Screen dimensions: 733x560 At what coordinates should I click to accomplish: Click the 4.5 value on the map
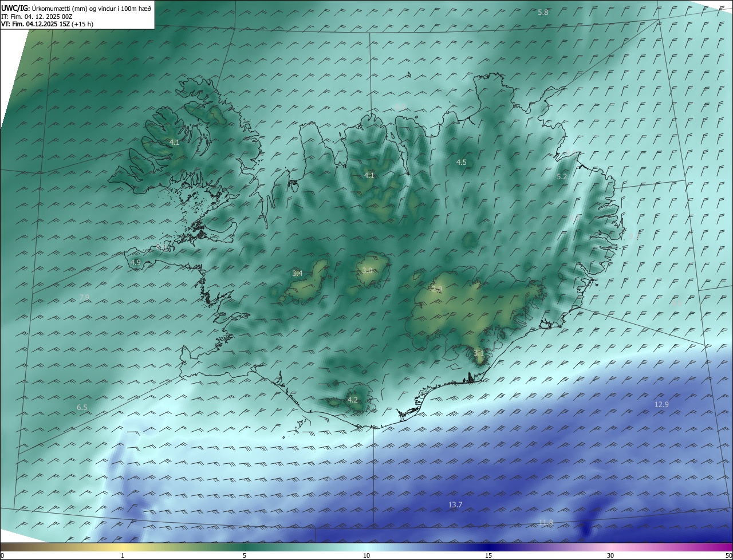(x=461, y=163)
